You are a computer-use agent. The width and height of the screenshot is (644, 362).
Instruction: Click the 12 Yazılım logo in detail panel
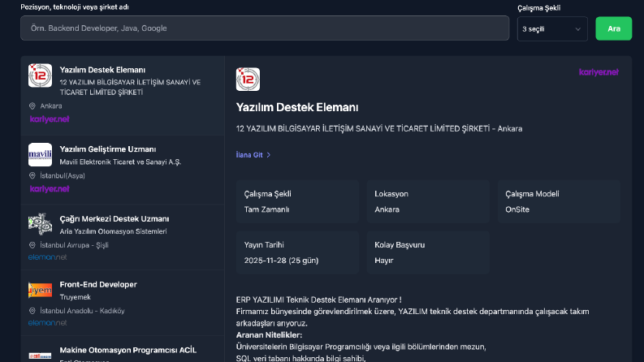pos(248,80)
